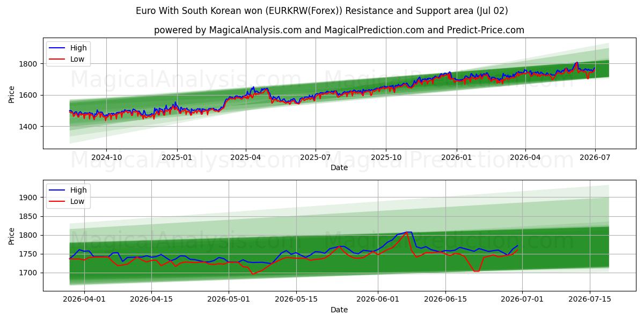644x322 pixels.
Task: Click the 1700 price tick, lower chart
Action: point(29,273)
